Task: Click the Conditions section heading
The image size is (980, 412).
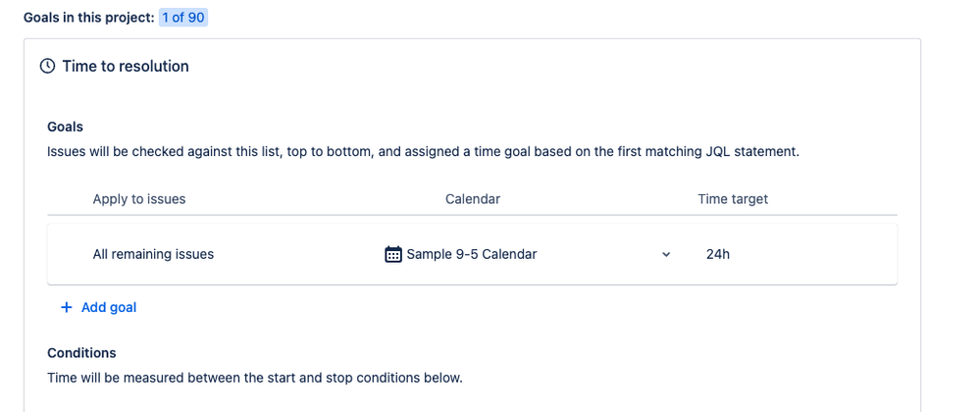Action: click(x=81, y=353)
